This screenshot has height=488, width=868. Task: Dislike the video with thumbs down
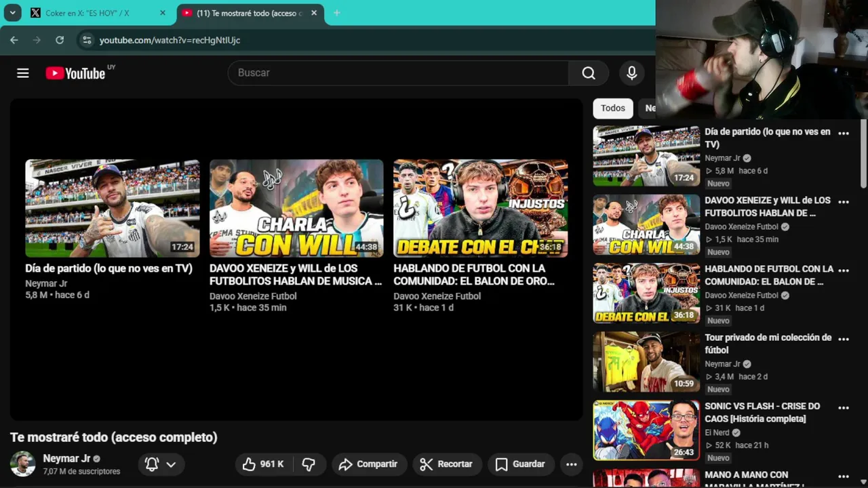(x=309, y=464)
